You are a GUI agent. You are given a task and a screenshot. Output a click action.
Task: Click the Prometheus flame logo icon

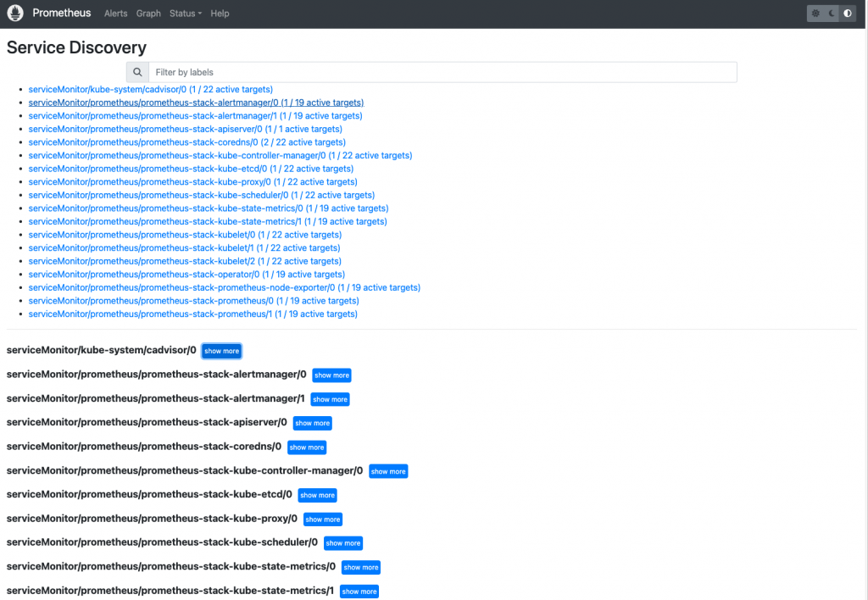tap(15, 13)
